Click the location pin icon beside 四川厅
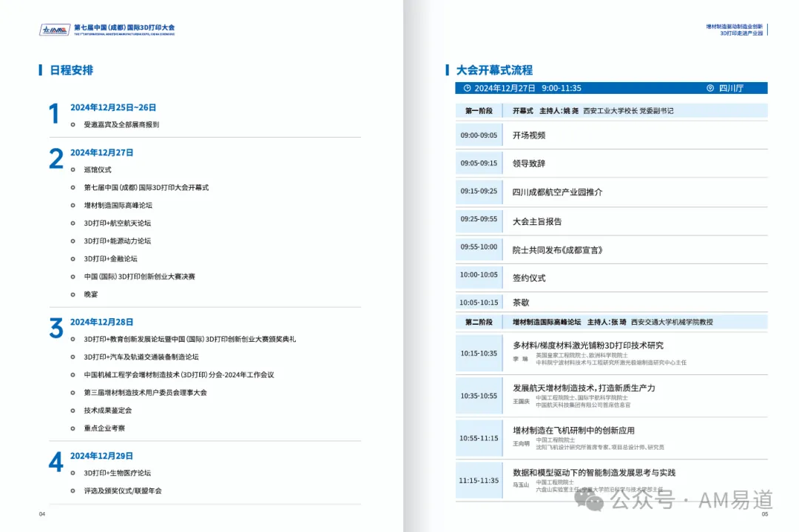The height and width of the screenshot is (532, 799). click(x=709, y=88)
